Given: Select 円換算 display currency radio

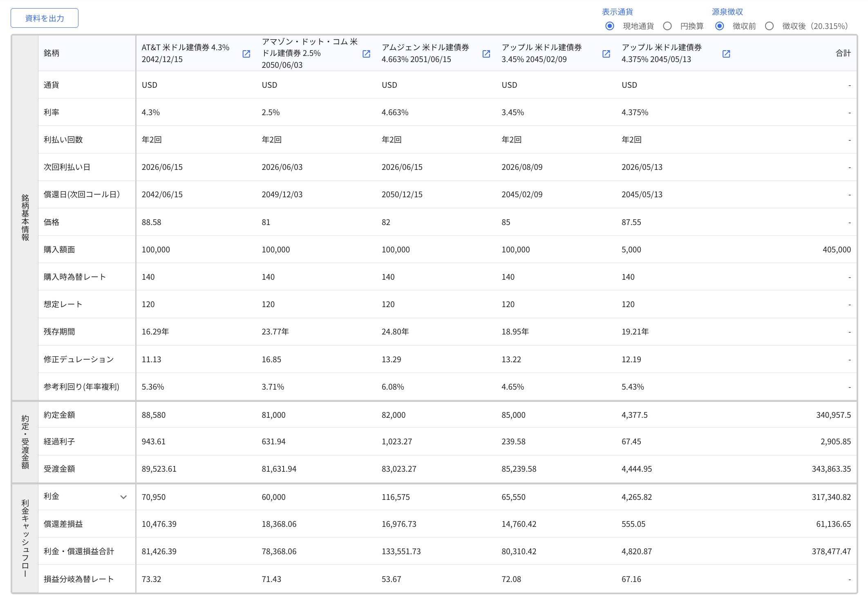Looking at the screenshot, I should pyautogui.click(x=667, y=26).
